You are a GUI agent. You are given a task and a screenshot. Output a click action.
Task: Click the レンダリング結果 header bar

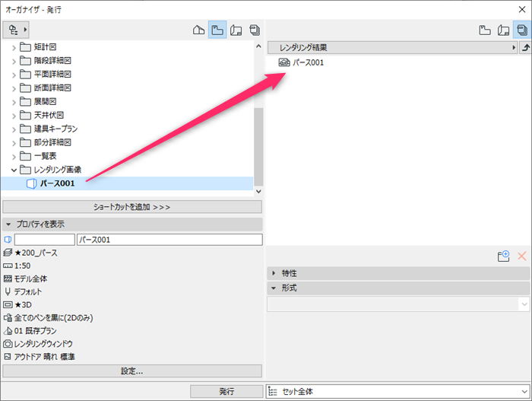(393, 48)
